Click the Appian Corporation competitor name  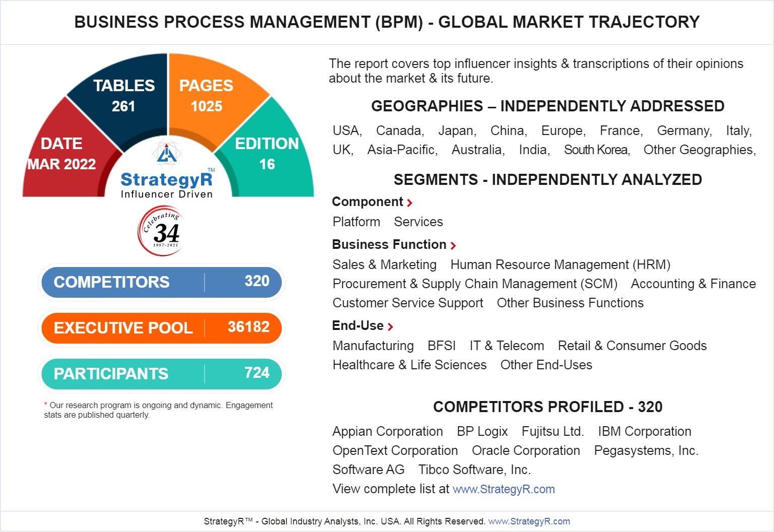(388, 432)
